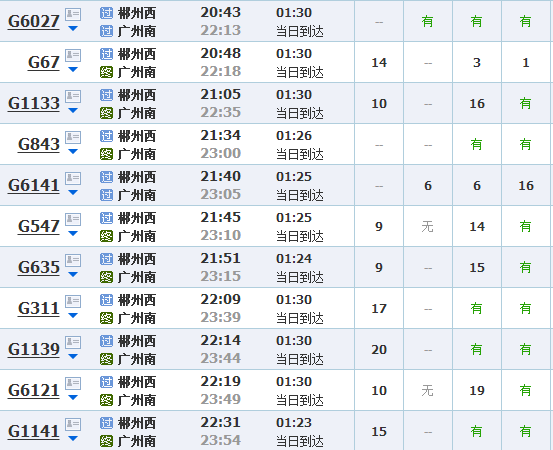Click ID card icon next to G1141
553x450 pixels.
pos(73,424)
